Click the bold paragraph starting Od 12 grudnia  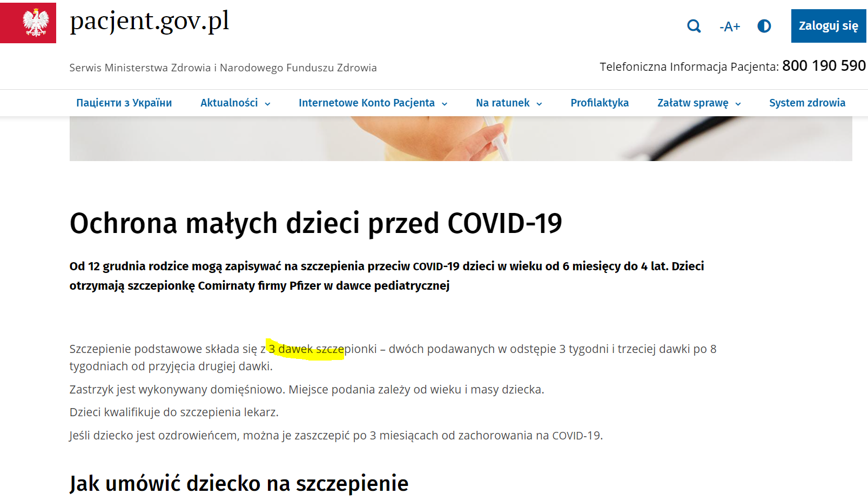(x=387, y=276)
